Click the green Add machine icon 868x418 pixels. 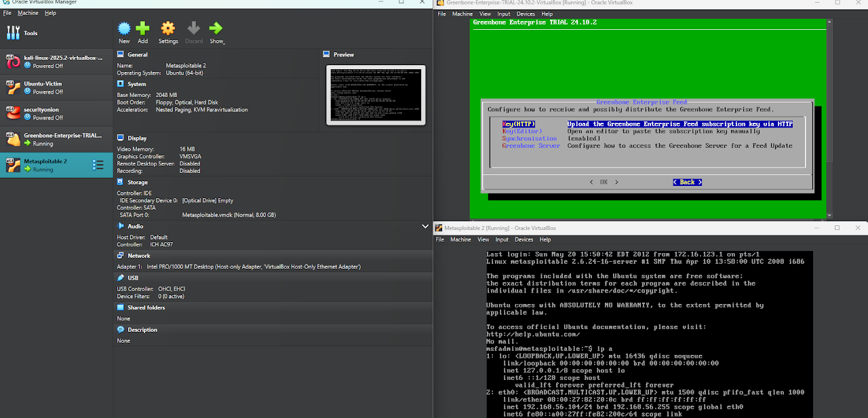pyautogui.click(x=142, y=28)
